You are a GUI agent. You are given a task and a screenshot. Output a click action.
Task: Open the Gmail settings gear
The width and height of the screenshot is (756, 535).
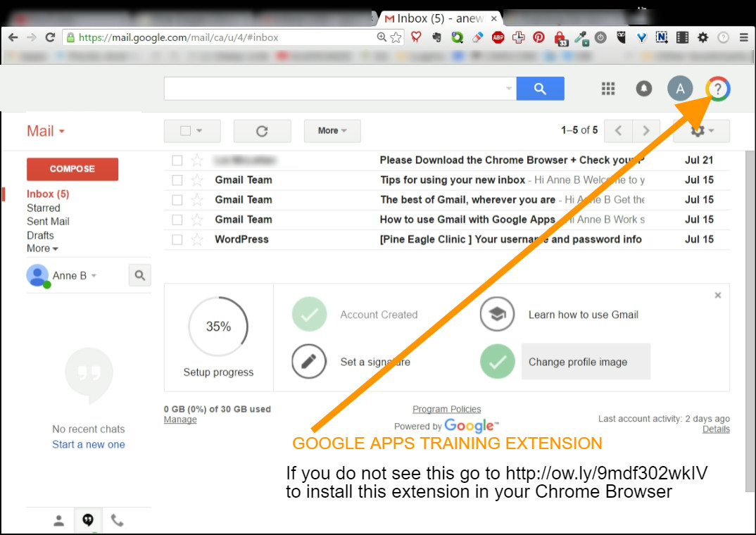(702, 131)
